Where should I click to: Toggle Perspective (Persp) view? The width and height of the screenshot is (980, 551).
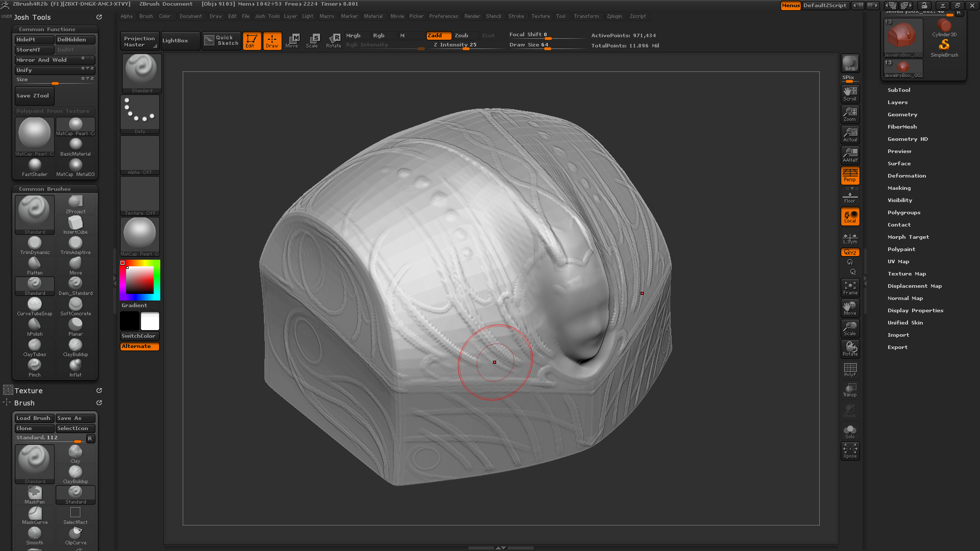850,176
